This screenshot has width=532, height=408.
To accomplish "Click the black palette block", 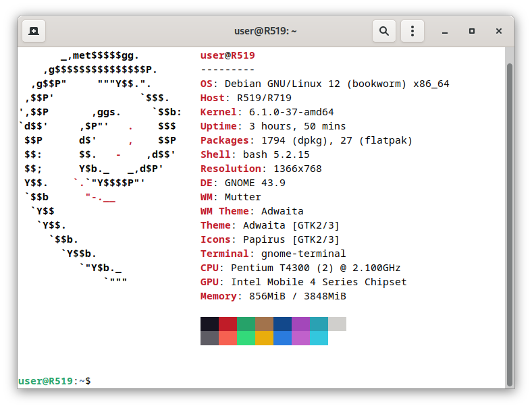I will click(209, 324).
